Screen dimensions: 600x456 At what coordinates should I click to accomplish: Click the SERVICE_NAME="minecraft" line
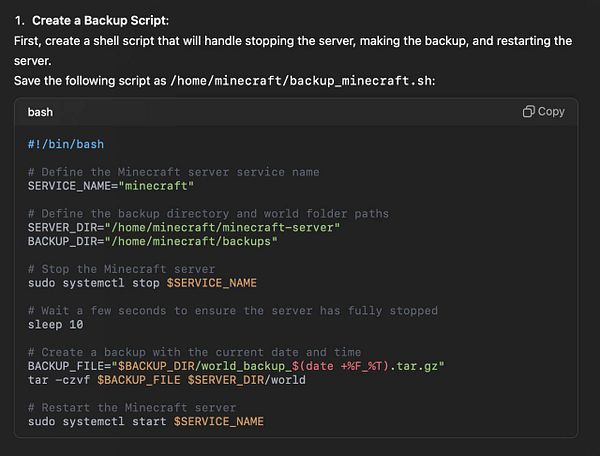tap(110, 186)
